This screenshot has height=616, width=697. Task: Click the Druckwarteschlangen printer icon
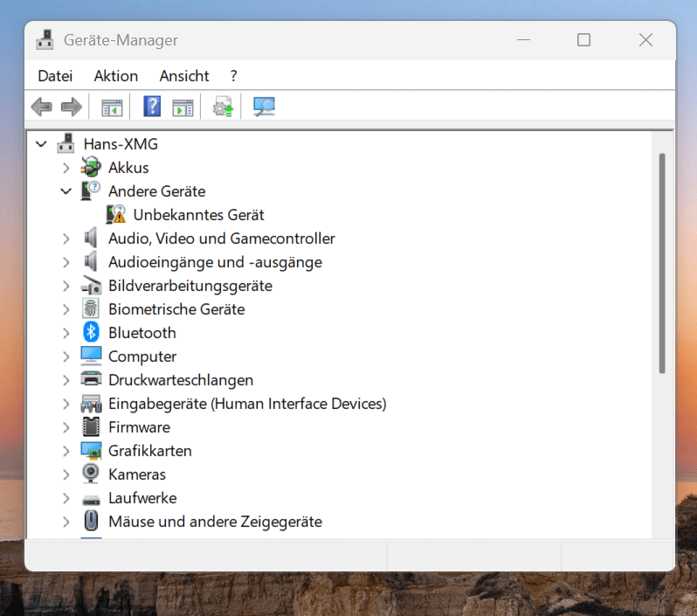coord(91,379)
